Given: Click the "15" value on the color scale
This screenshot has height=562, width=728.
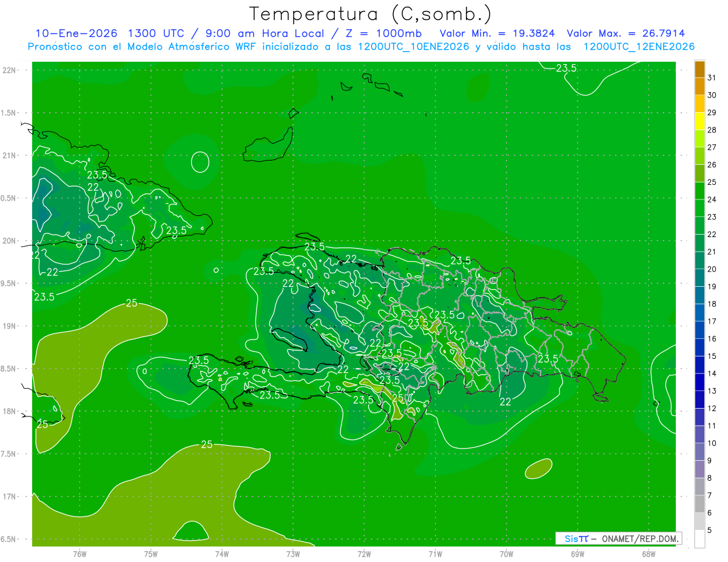Looking at the screenshot, I should (712, 356).
